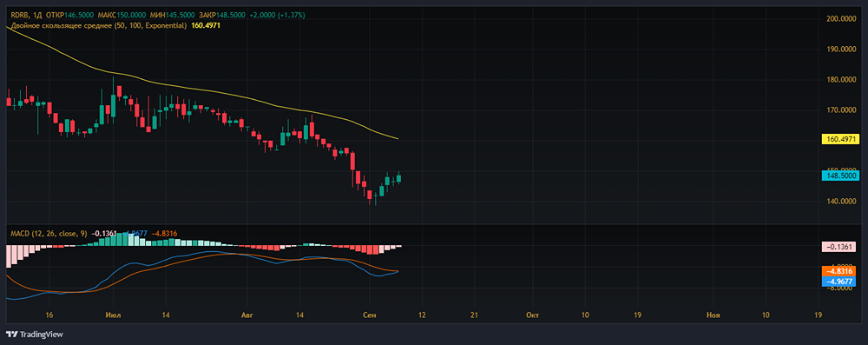Screen dimensions: 868x345
Task: Select the last green candlestick near 148.5
Action: pos(399,178)
